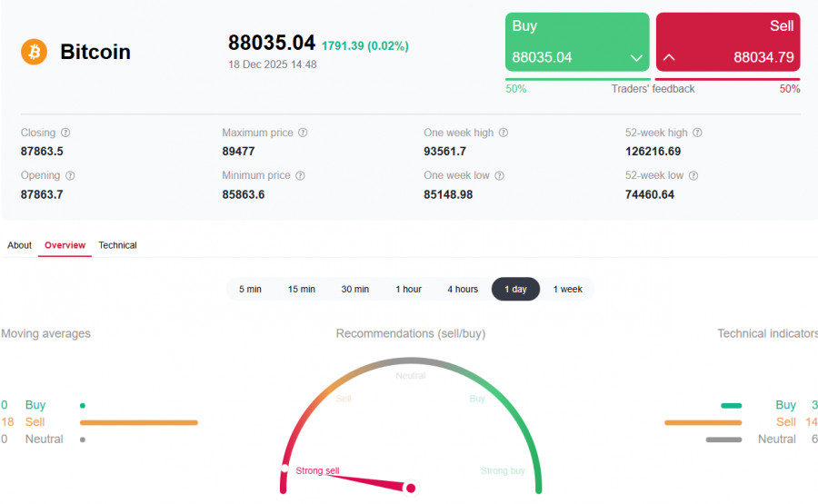This screenshot has width=818, height=504.
Task: Click the Strong buy gauge label
Action: (x=503, y=470)
